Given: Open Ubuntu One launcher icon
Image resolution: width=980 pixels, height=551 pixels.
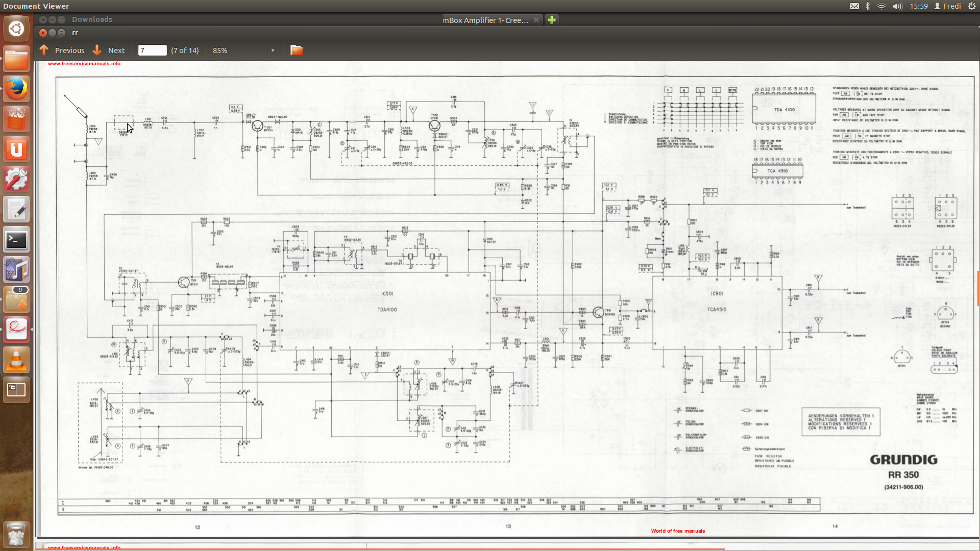Looking at the screenshot, I should [16, 149].
